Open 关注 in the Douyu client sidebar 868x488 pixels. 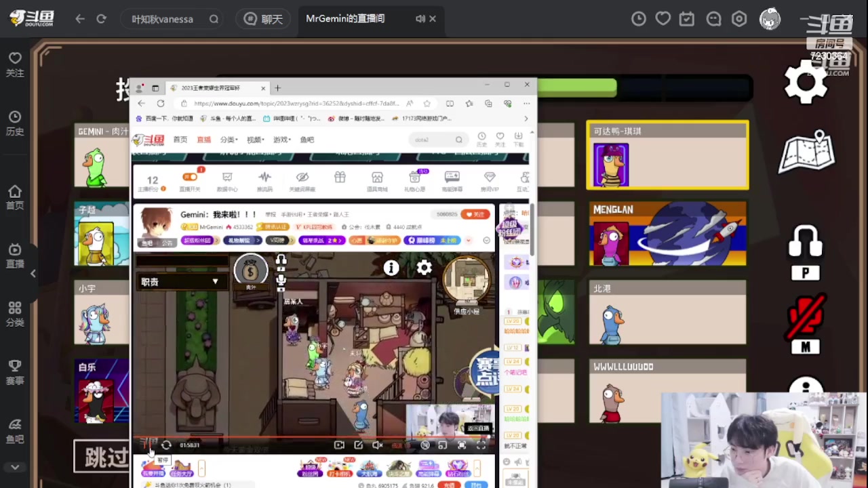[x=15, y=65]
